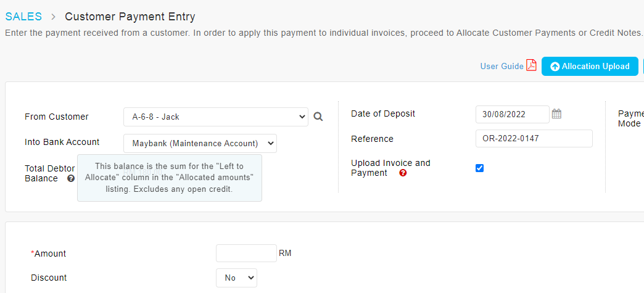644x293 pixels.
Task: Click the Upload Invoice and Payment label
Action: 390,168
